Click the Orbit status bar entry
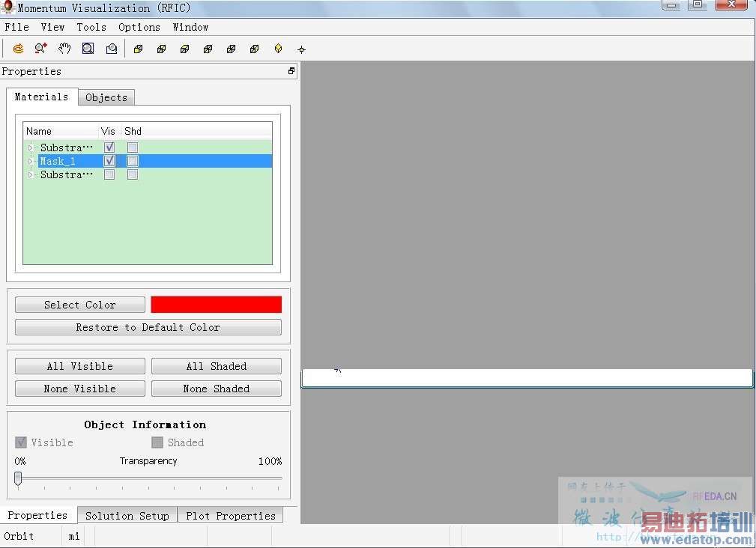The height and width of the screenshot is (548, 756). pyautogui.click(x=19, y=536)
